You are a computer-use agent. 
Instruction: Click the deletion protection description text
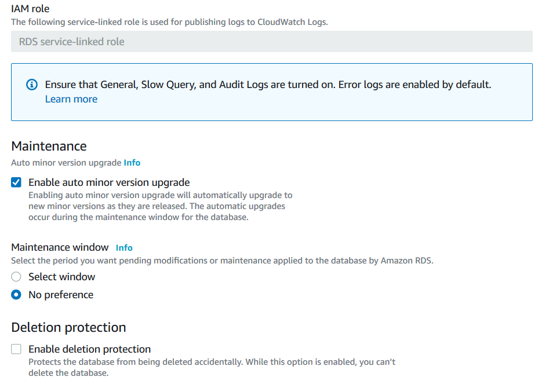point(212,367)
